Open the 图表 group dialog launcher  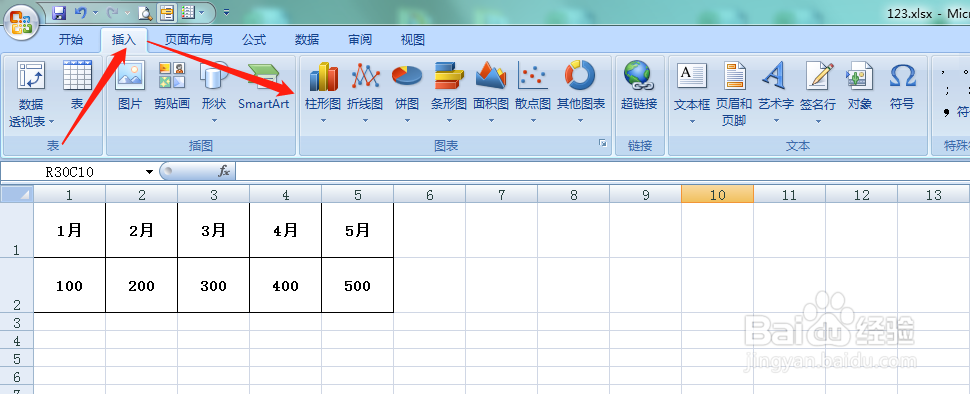click(602, 143)
